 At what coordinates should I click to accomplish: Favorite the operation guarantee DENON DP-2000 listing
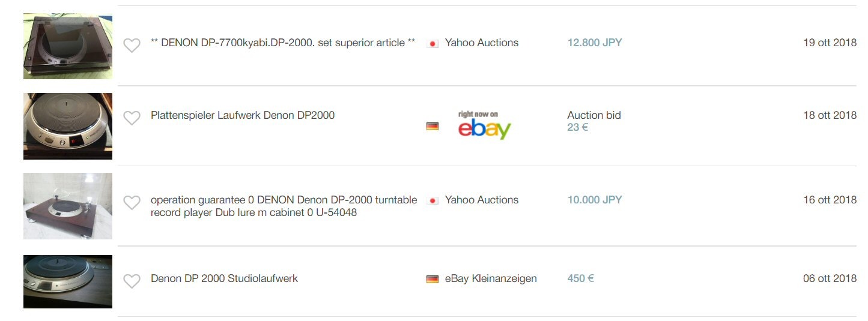[x=132, y=203]
